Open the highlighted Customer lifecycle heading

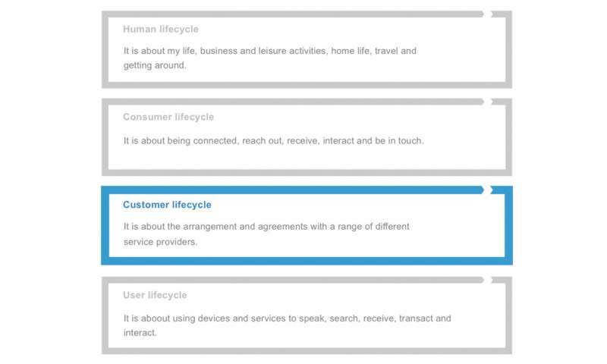(167, 205)
